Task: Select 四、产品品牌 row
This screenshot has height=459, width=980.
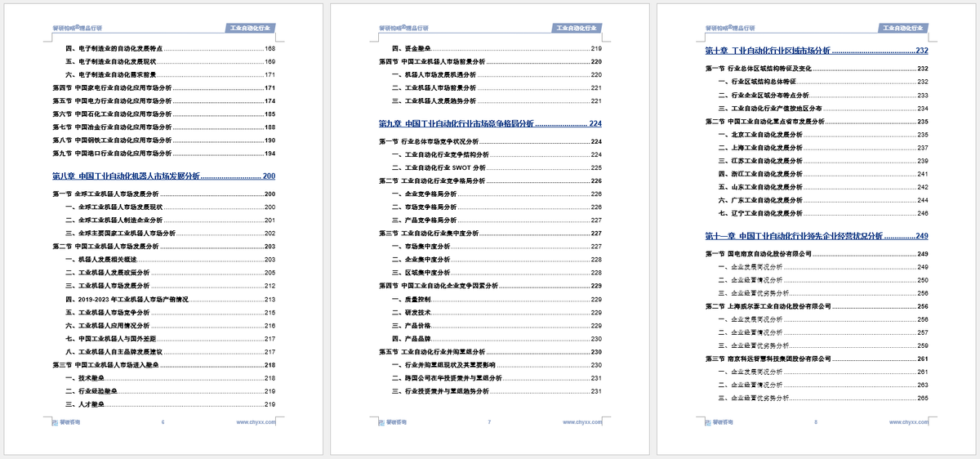Action: click(497, 339)
